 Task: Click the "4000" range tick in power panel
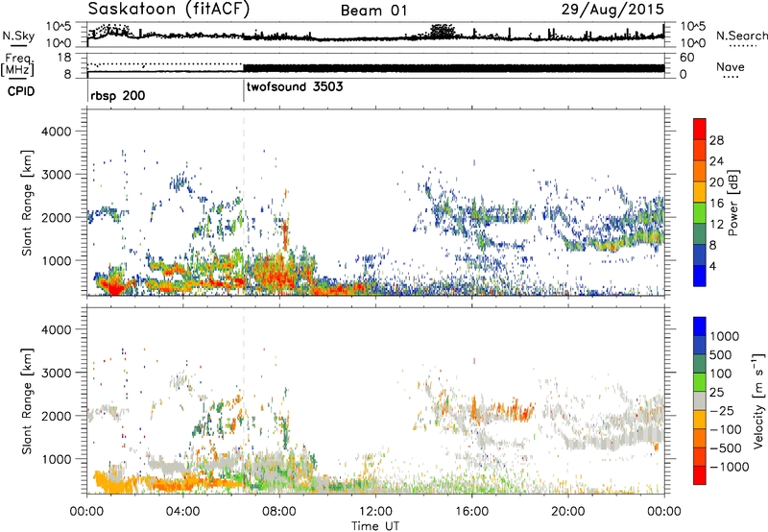click(x=56, y=132)
